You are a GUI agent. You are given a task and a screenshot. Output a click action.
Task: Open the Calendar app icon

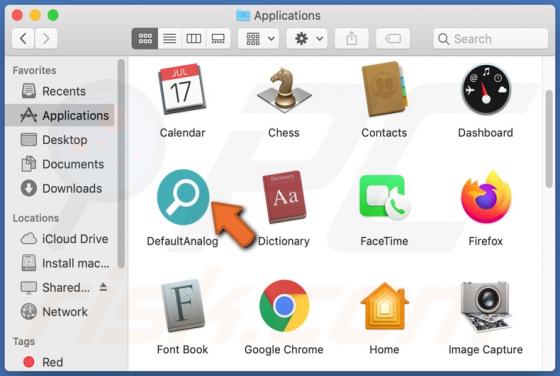point(182,89)
